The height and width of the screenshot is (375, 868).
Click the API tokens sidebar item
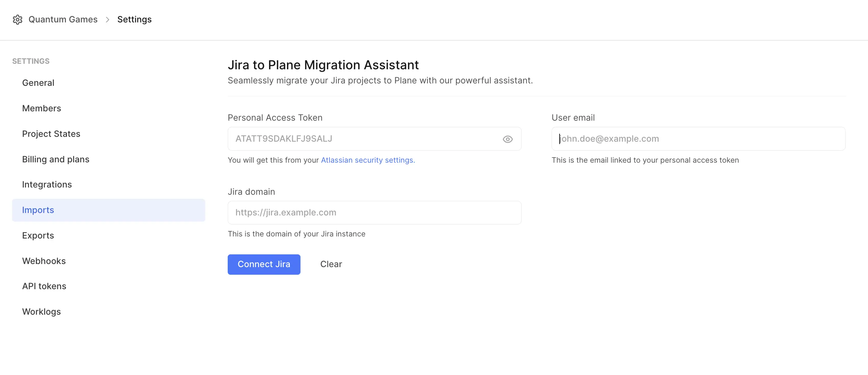[x=44, y=286]
